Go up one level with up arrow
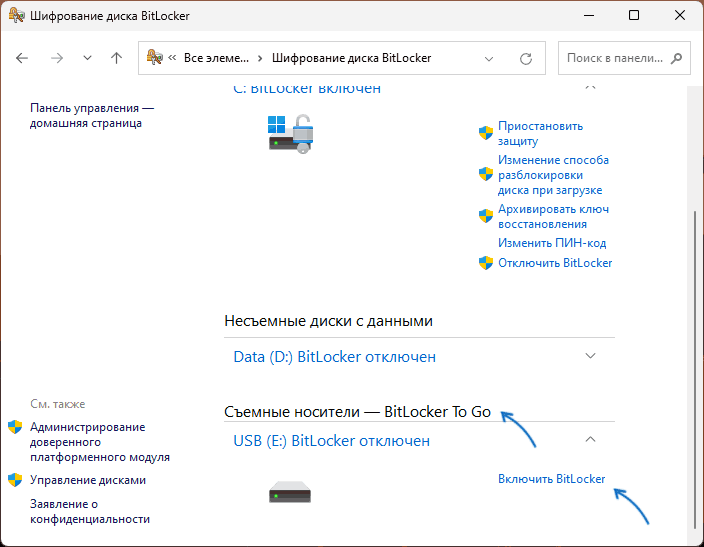 (116, 58)
